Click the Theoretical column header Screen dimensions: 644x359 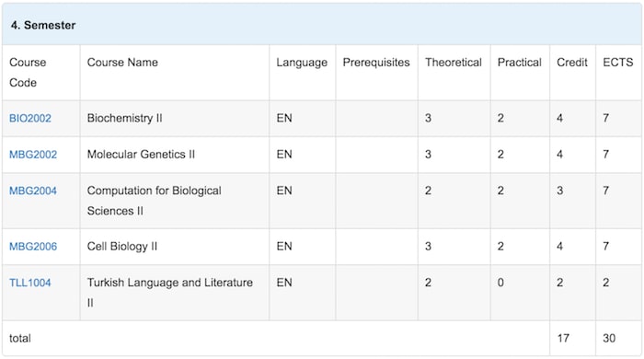pyautogui.click(x=454, y=63)
